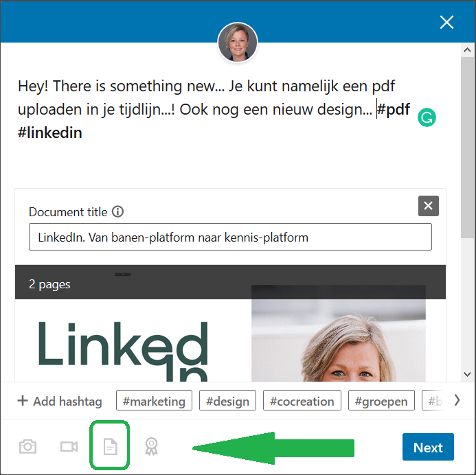Viewport: 476px width, 475px height.
Task: Remove the attached document with the X
Action: [x=429, y=206]
